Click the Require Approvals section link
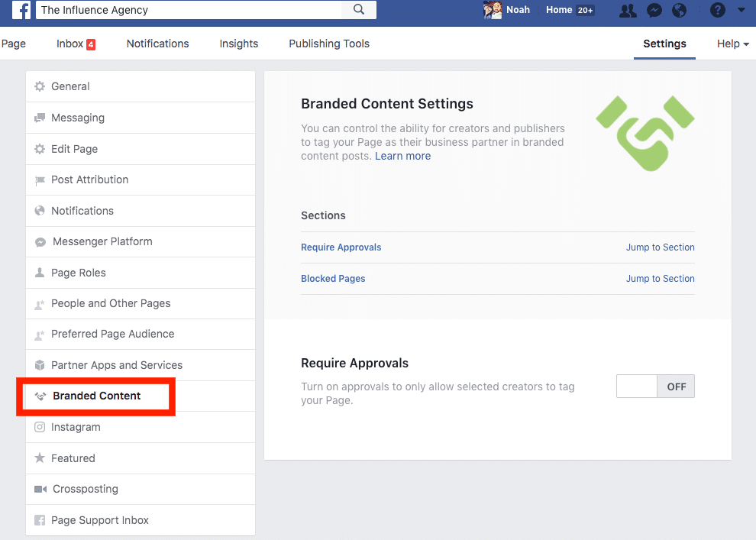 [x=341, y=247]
